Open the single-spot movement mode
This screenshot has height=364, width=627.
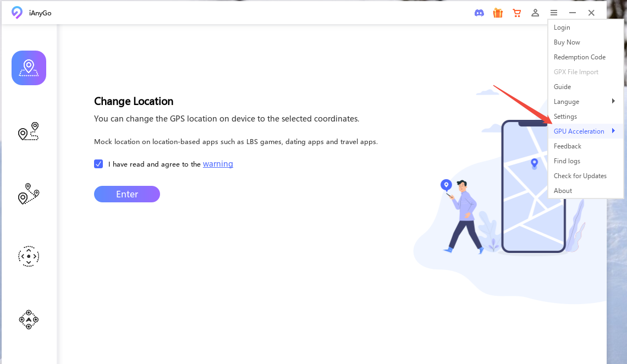(x=29, y=131)
